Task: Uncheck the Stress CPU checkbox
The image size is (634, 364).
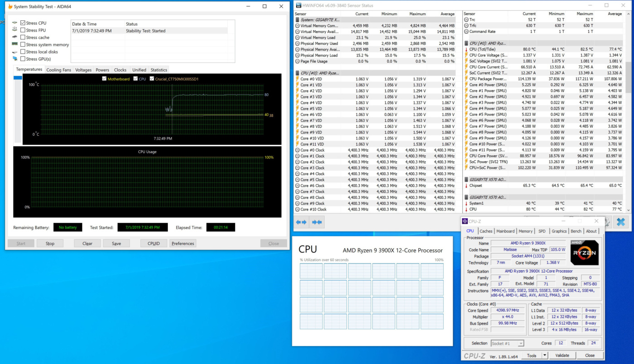Action: click(23, 23)
